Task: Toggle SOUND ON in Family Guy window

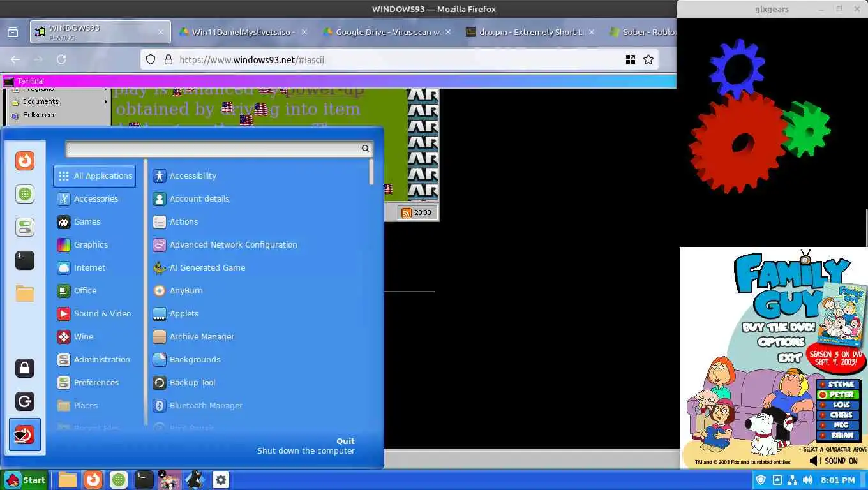Action: pyautogui.click(x=834, y=461)
